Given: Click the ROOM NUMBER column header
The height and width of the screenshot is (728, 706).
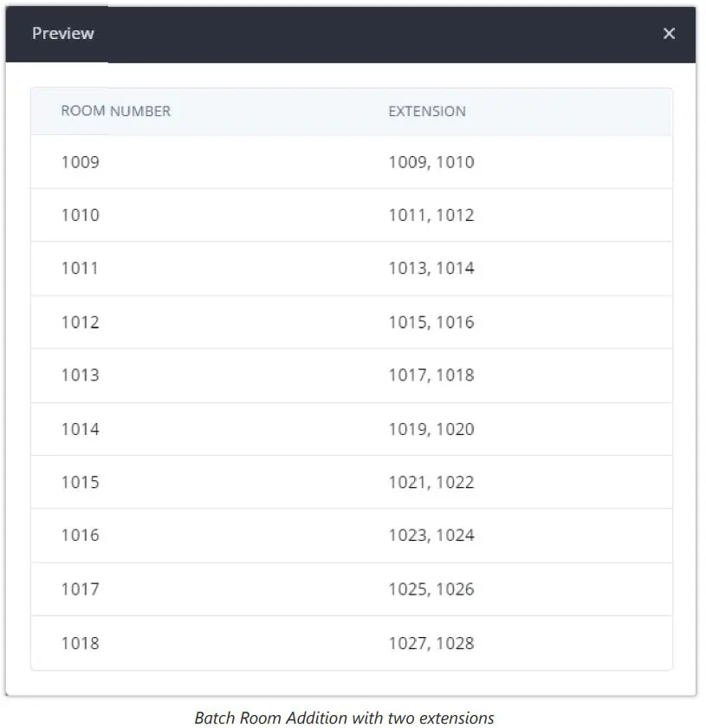Looking at the screenshot, I should pyautogui.click(x=115, y=111).
